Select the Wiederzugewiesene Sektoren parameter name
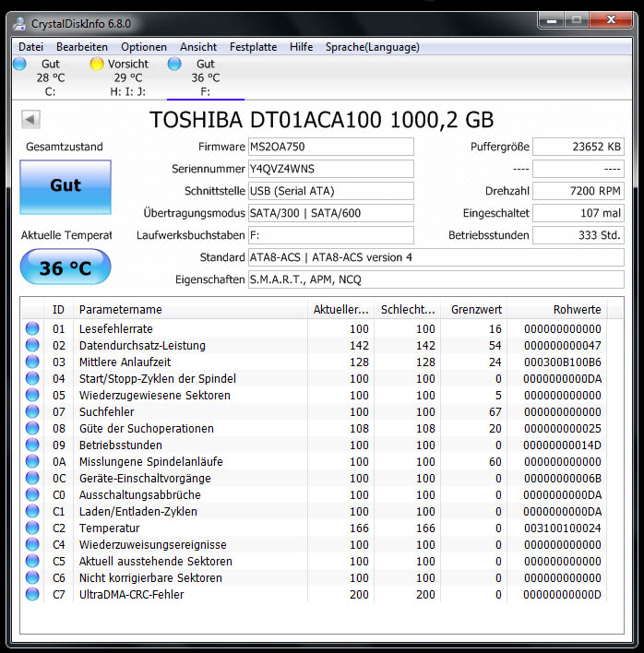Viewport: 644px width, 653px height. 155,396
